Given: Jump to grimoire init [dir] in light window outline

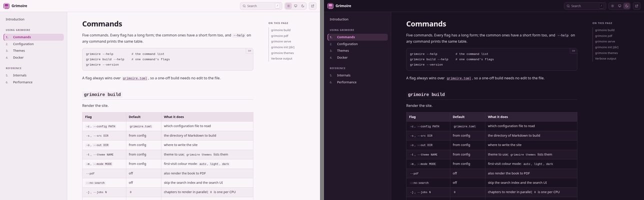Looking at the screenshot, I should [282, 47].
